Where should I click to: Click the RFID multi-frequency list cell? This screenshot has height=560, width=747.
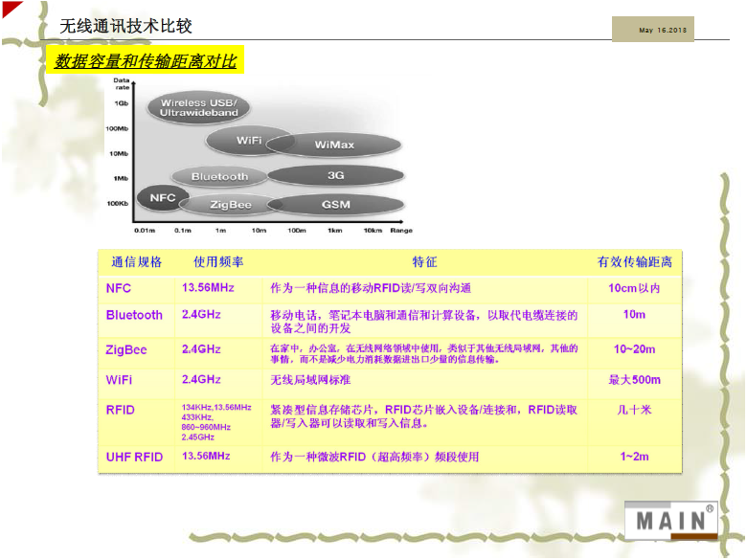tap(216, 422)
